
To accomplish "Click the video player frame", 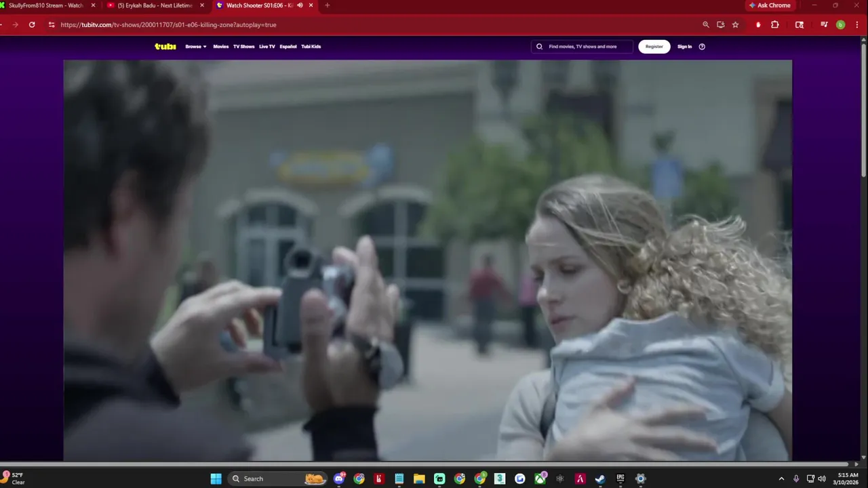I will coord(428,260).
